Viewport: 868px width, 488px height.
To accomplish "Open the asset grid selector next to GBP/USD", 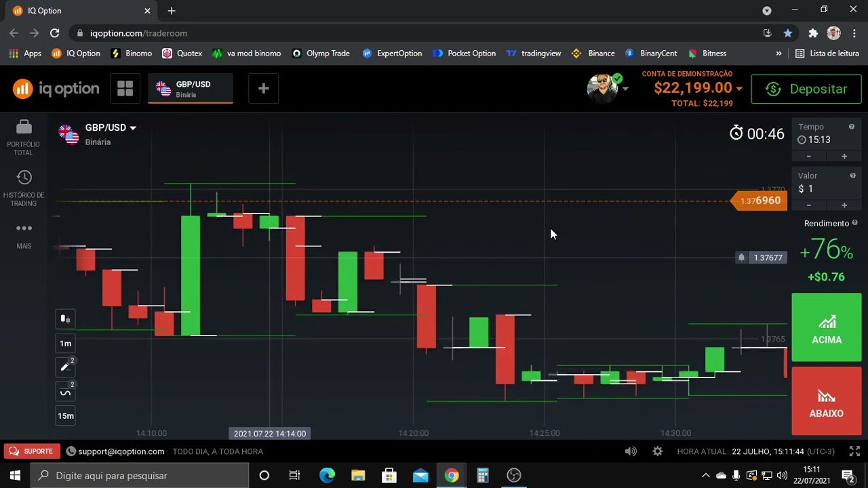I will (x=125, y=88).
